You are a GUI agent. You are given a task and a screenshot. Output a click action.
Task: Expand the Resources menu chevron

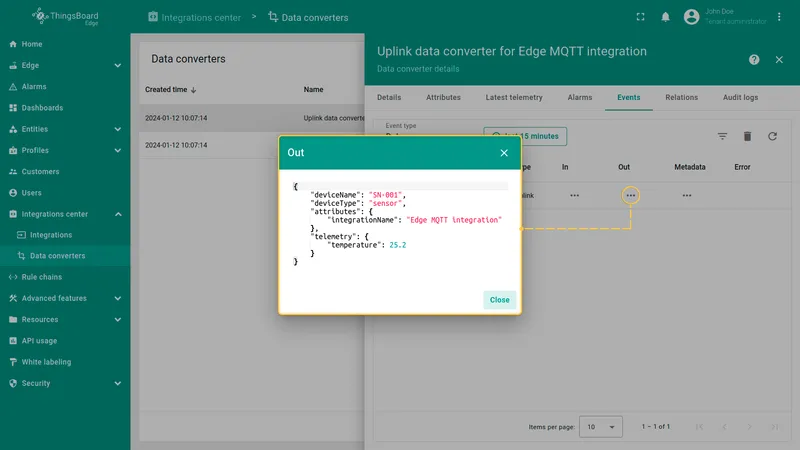pos(118,320)
